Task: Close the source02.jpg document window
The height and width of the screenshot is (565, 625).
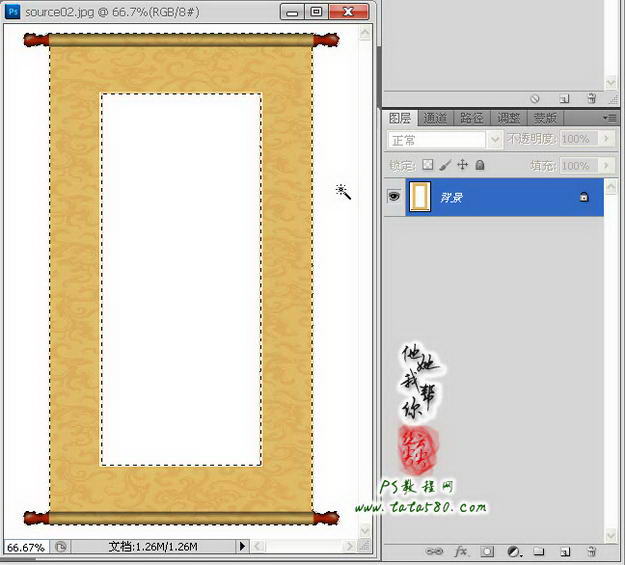Action: 348,12
